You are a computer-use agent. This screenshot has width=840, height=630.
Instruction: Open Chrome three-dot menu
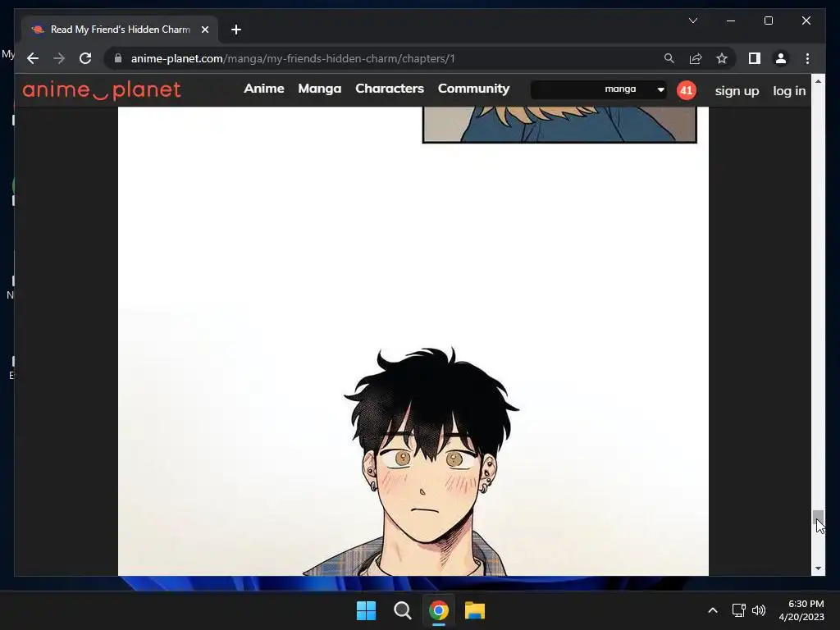point(807,58)
